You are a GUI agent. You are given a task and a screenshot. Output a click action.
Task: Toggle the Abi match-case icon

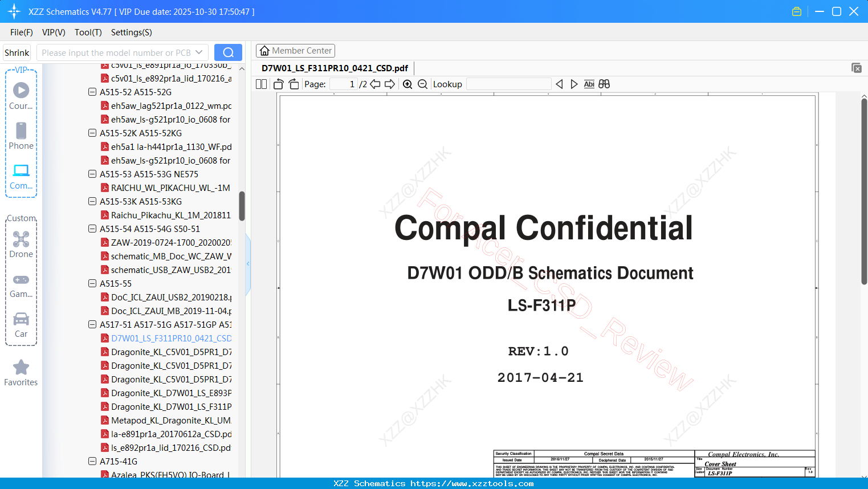click(589, 84)
